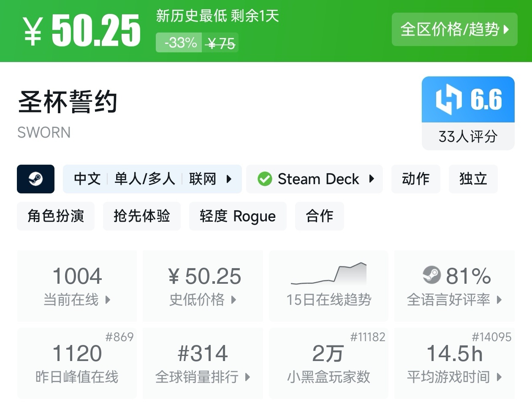Click the -33% discount badge

click(180, 43)
